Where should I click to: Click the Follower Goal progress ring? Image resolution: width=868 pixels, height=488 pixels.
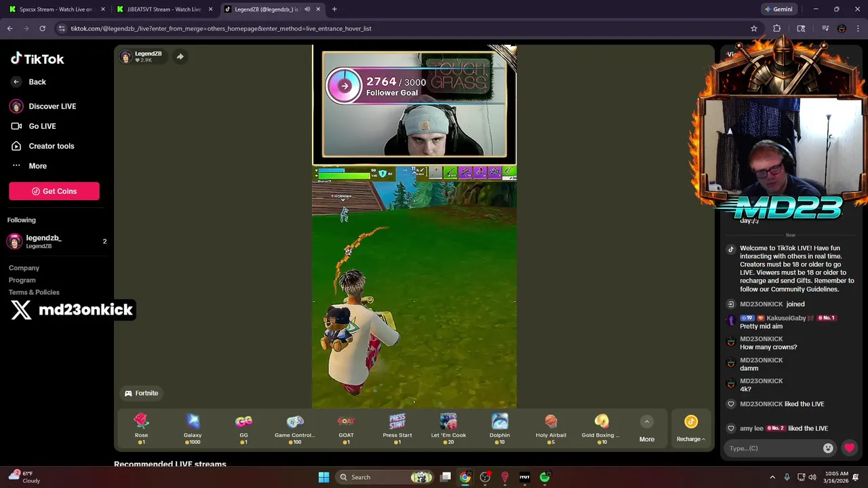[344, 86]
